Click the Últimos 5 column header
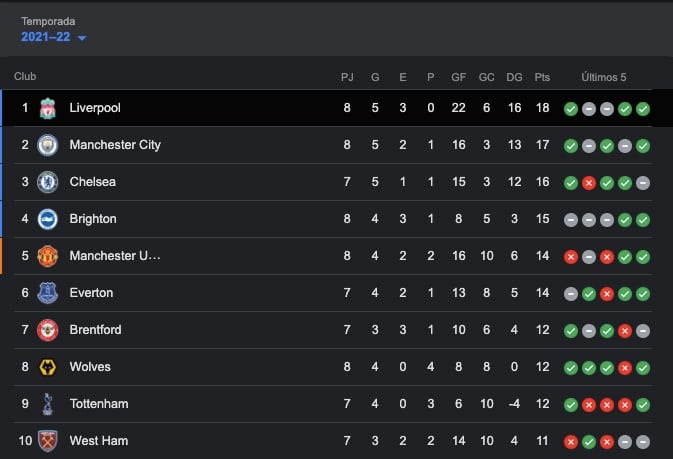Viewport: 673px width, 459px height. pyautogui.click(x=606, y=77)
